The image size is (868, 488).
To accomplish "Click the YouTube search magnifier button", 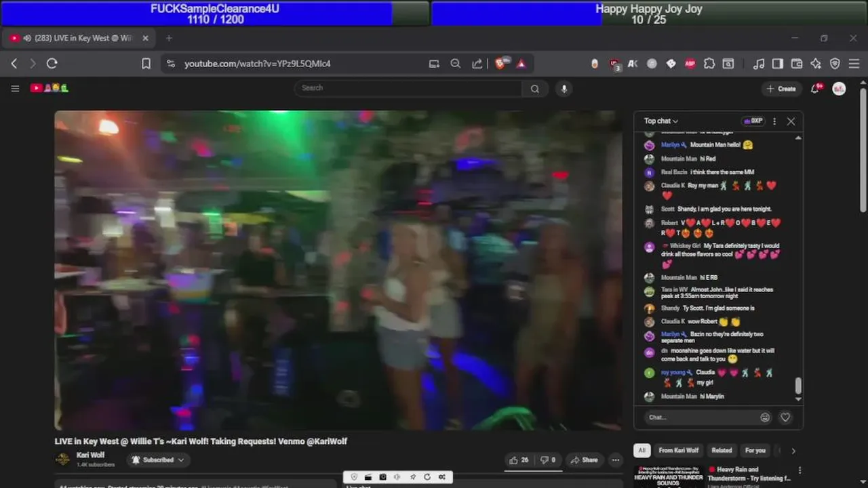I will 535,88.
